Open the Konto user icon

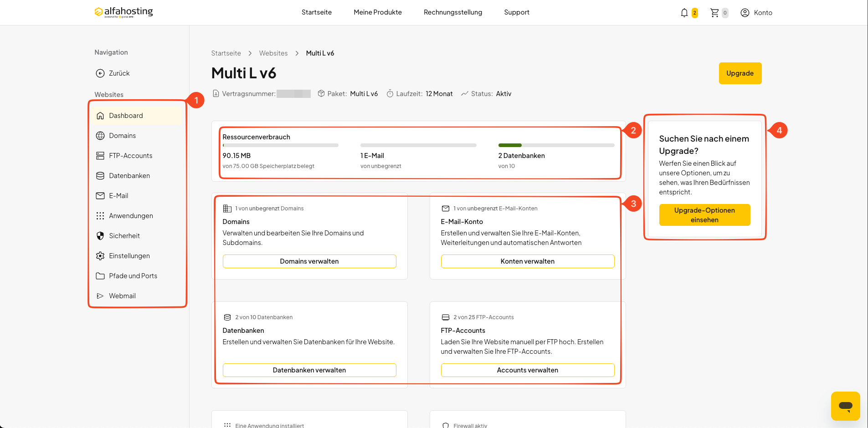click(745, 13)
